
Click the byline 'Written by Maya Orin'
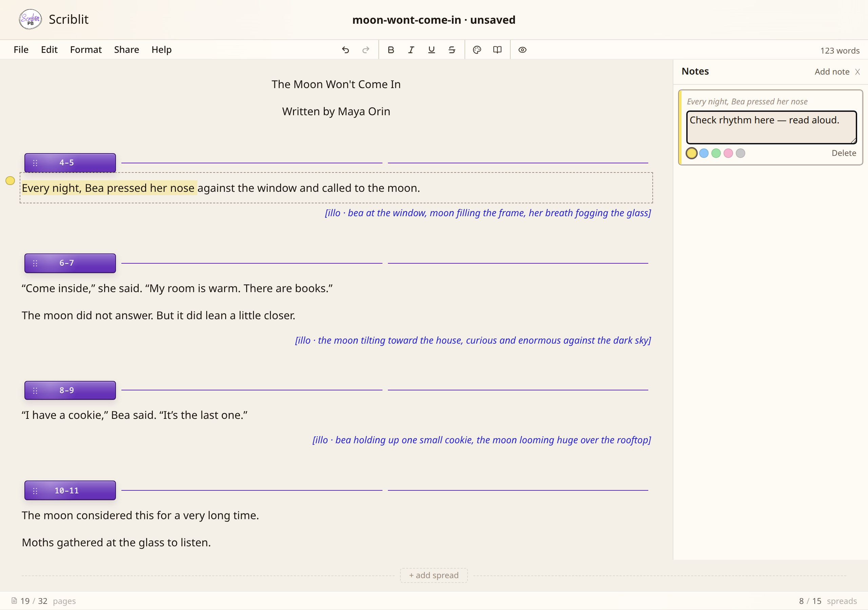pyautogui.click(x=336, y=111)
